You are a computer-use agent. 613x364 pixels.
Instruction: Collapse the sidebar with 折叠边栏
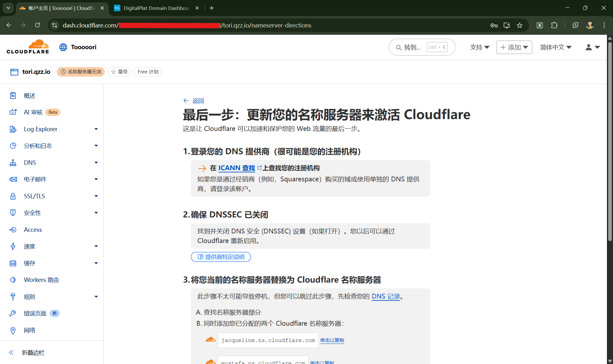[x=33, y=353]
